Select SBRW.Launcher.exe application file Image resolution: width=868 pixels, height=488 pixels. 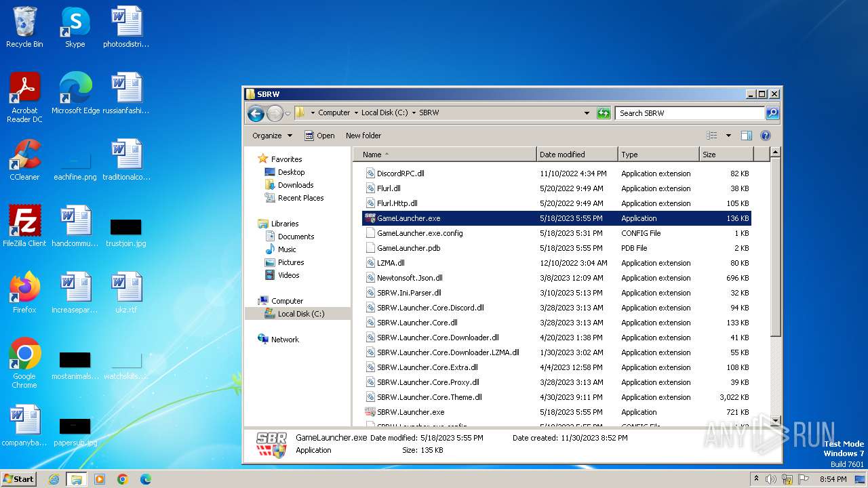[557, 412]
